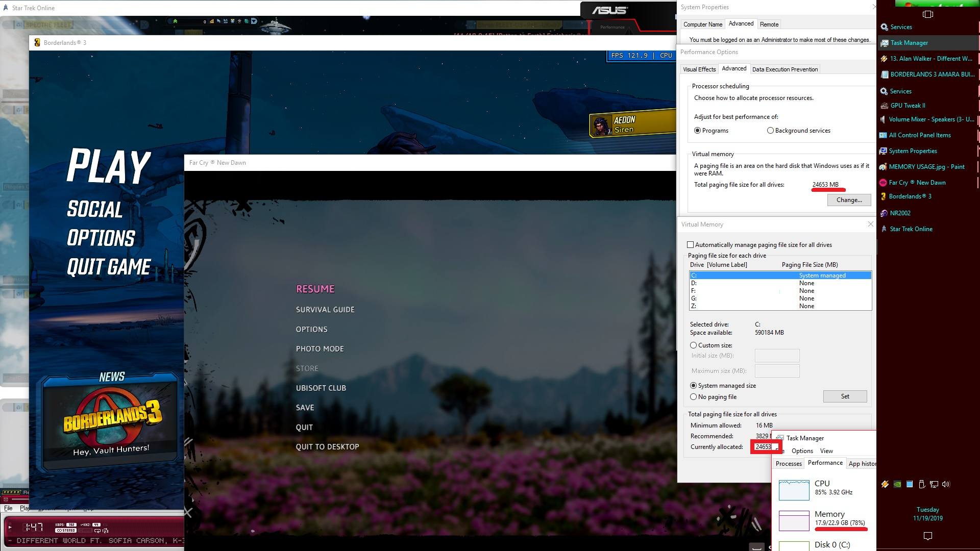The height and width of the screenshot is (551, 980).
Task: Select drive F: in the paging file list
Action: pos(780,291)
